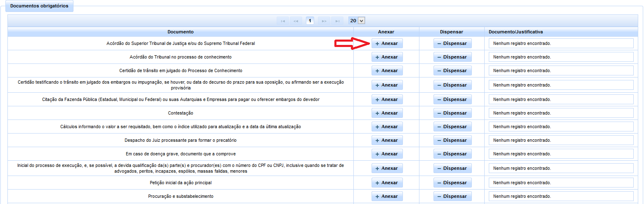Click Dispensar for Acórdão do Superior Tribunal
Image resolution: width=644 pixels, height=204 pixels.
(452, 43)
